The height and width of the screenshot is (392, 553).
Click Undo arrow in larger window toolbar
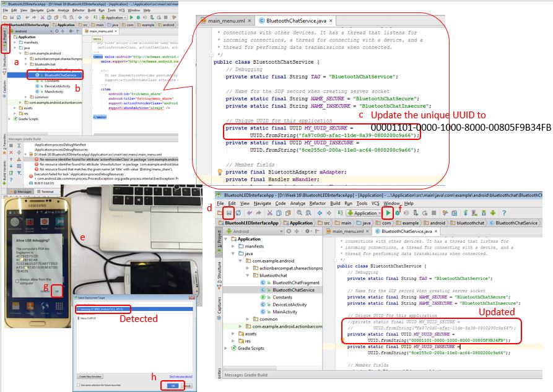pos(250,213)
